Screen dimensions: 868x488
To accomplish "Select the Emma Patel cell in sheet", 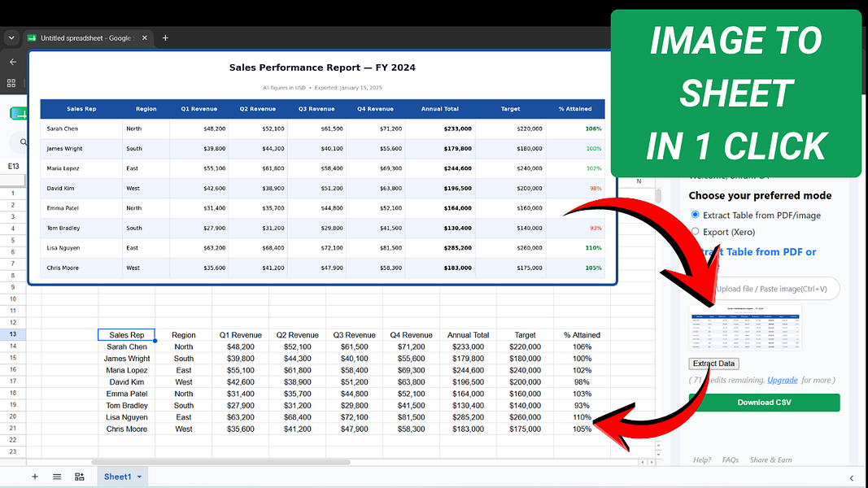I will tap(126, 394).
